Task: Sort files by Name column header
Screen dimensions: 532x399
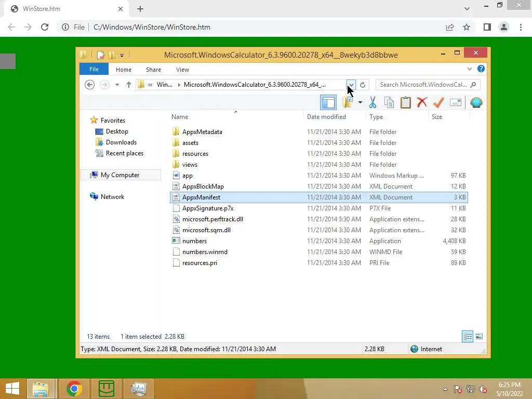Action: click(x=236, y=117)
